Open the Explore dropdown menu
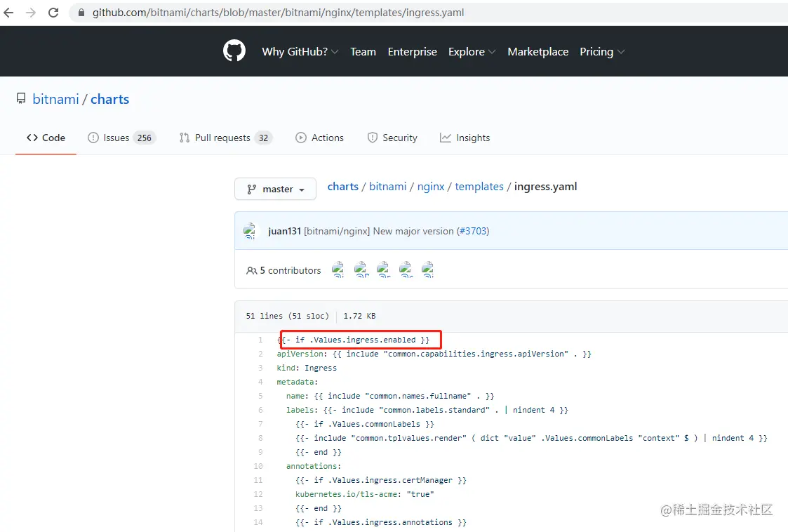Viewport: 788px width, 532px height. click(472, 52)
